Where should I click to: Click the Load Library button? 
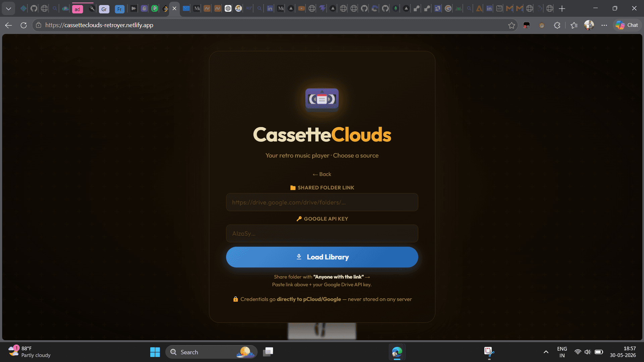point(322,257)
